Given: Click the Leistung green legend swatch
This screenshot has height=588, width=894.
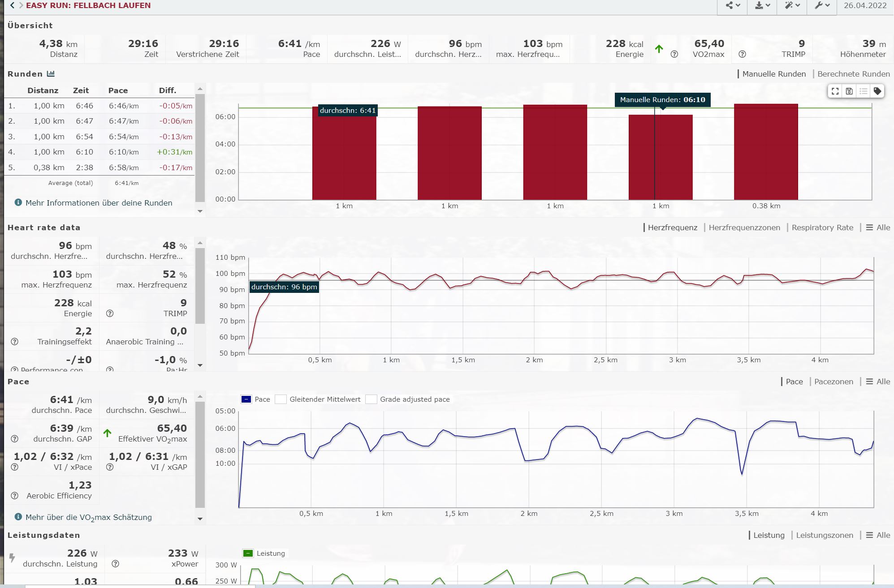Looking at the screenshot, I should click(248, 554).
